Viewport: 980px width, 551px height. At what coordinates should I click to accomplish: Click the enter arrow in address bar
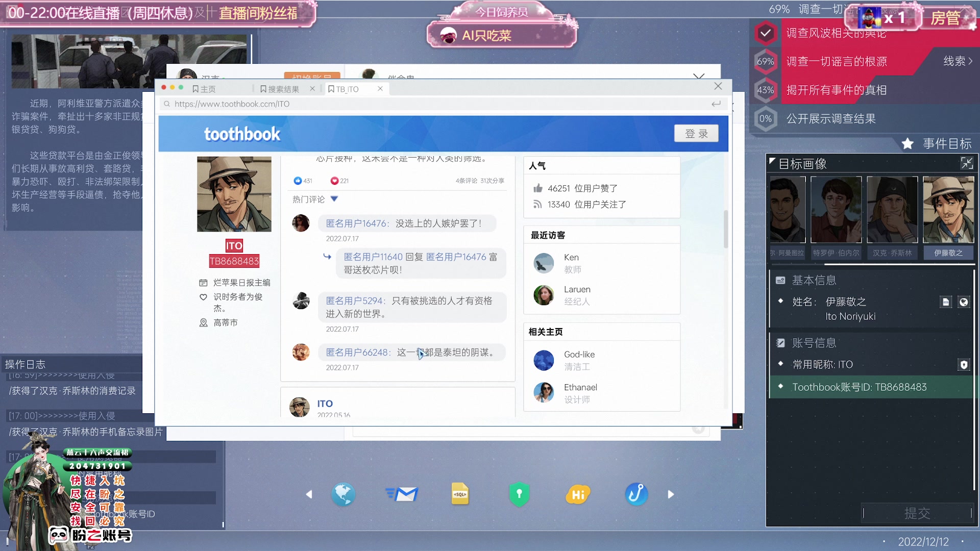pos(716,104)
